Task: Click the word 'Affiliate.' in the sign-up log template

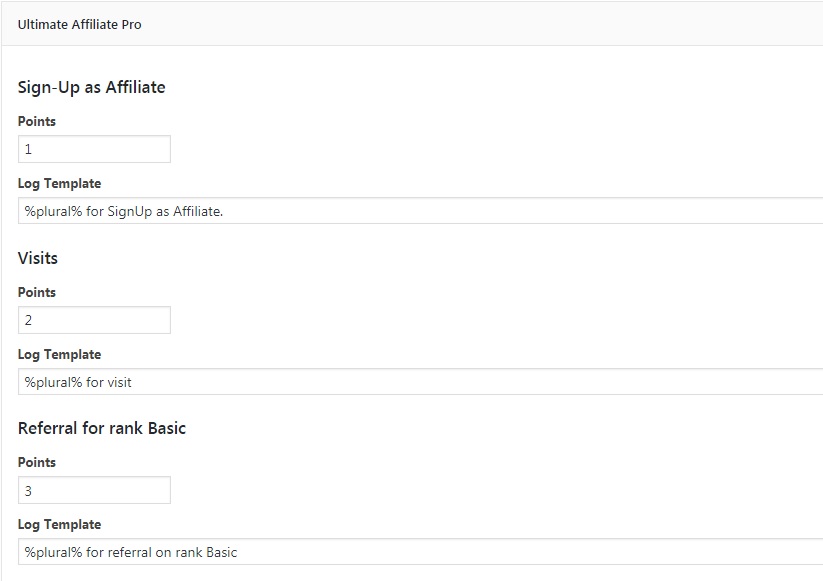Action: pos(198,211)
